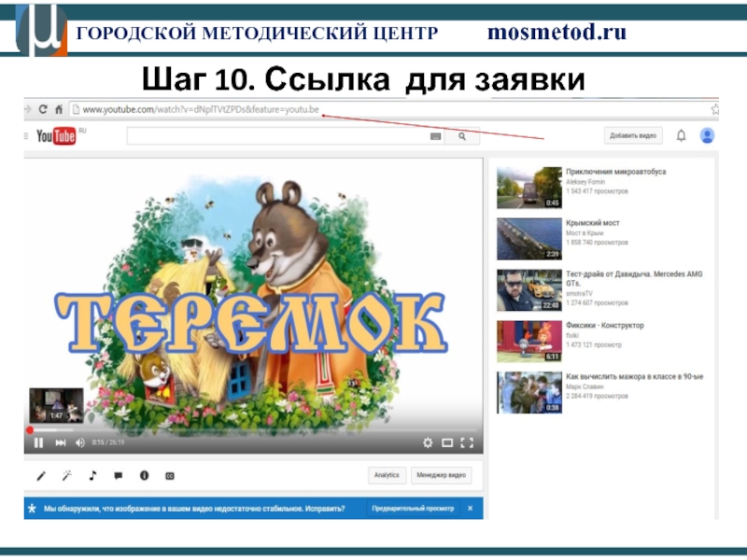Click the 0:15 / 26:19 time display

point(108,442)
